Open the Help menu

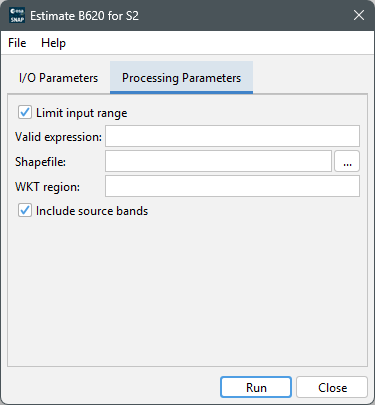click(53, 43)
